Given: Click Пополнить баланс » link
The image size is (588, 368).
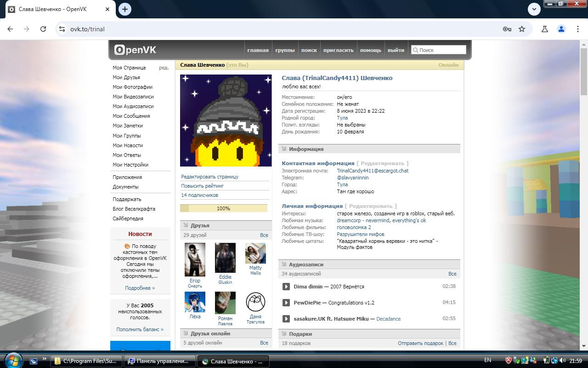Looking at the screenshot, I should (140, 329).
